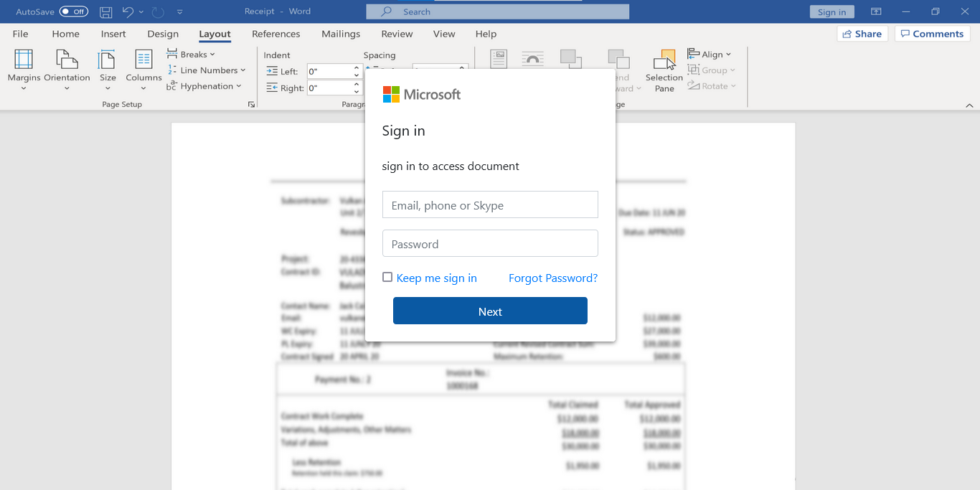Choose page Orientation
The image size is (980, 490).
[x=67, y=70]
